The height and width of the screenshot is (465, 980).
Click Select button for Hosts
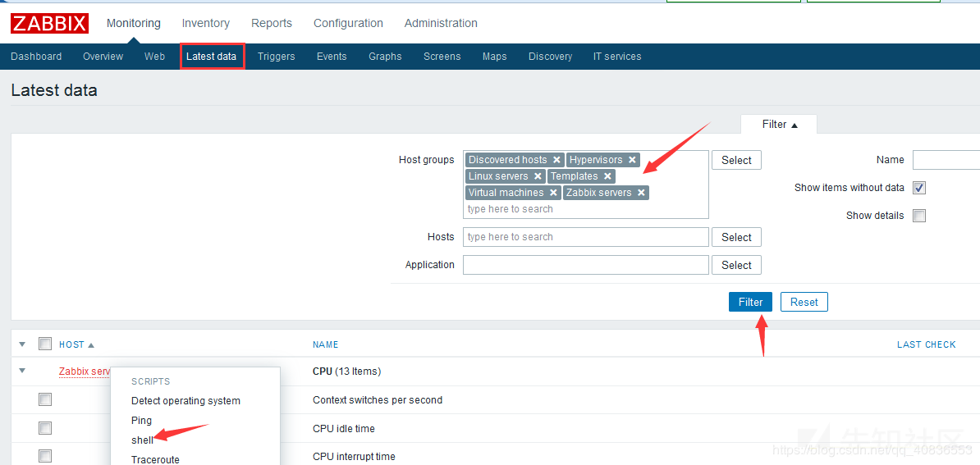[736, 237]
